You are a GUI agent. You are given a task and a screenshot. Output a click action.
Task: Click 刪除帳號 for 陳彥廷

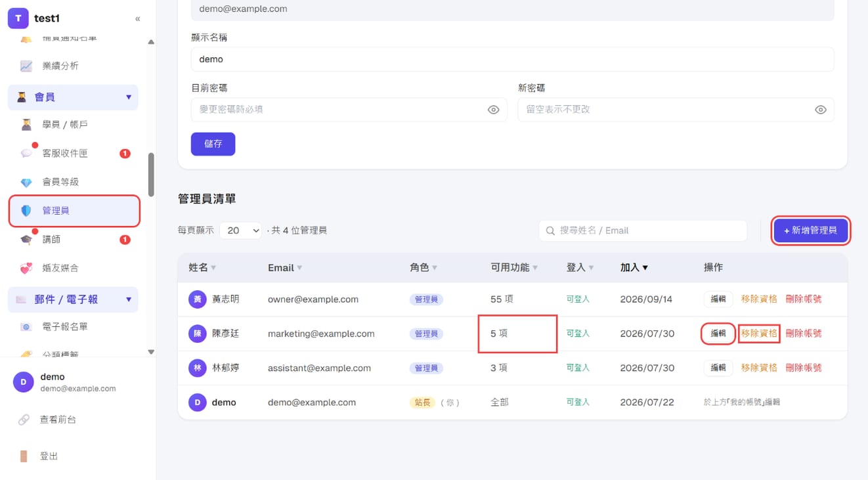[804, 334]
